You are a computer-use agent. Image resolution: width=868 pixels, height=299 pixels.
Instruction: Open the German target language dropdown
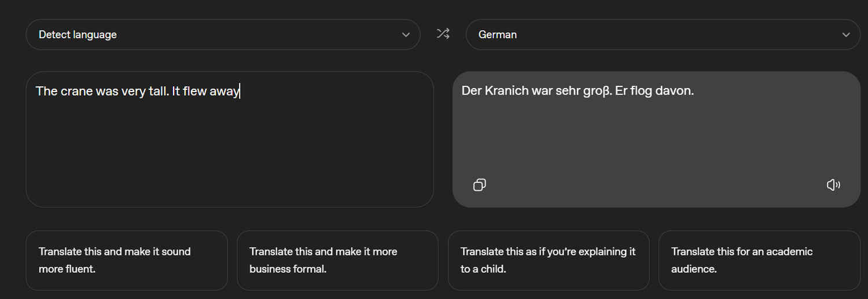[663, 35]
